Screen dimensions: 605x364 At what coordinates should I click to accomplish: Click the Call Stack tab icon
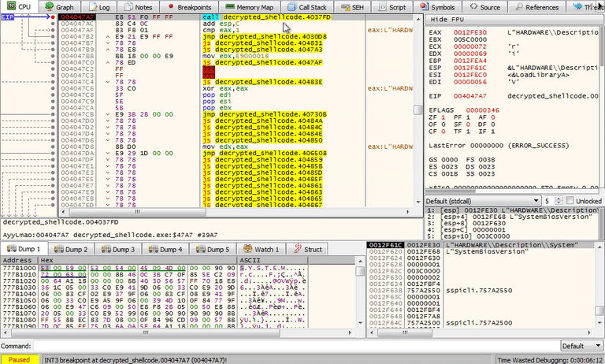[x=291, y=7]
